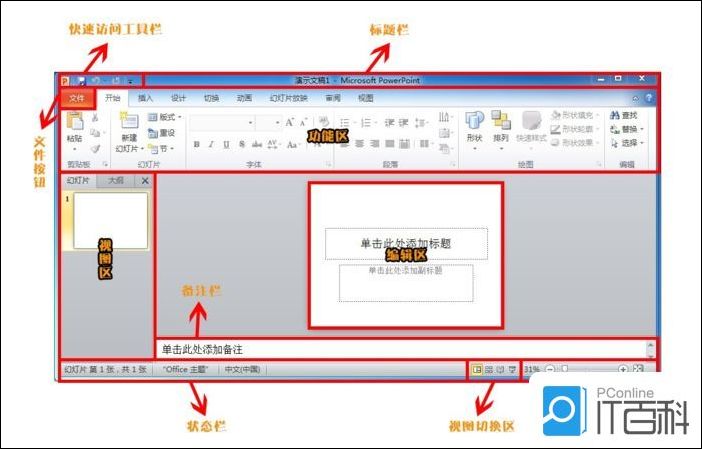
Task: Click the Bullets list icon
Action: pyautogui.click(x=346, y=122)
